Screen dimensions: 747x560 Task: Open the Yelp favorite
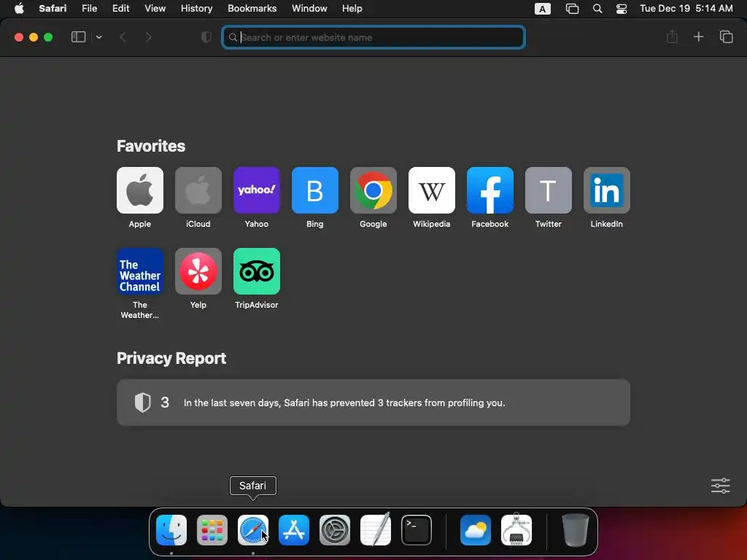click(198, 271)
